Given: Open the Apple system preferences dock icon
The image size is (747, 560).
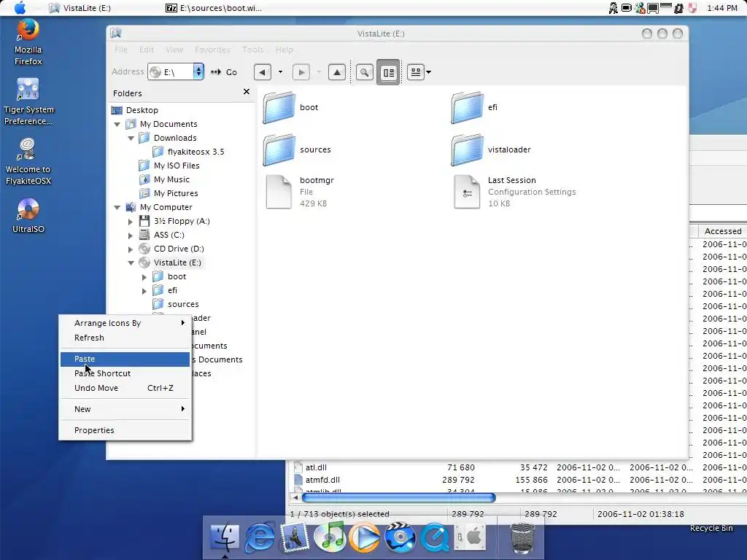Looking at the screenshot, I should (470, 537).
